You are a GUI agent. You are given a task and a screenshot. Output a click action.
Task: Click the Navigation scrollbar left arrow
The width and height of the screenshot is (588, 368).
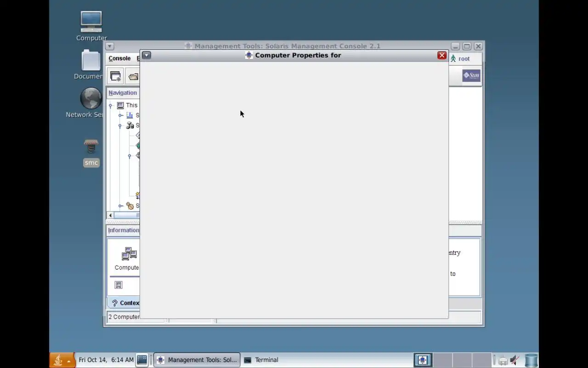pos(110,215)
